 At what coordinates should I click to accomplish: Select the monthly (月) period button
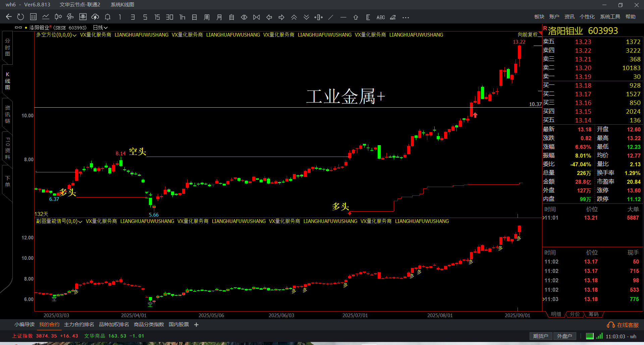[x=219, y=17]
